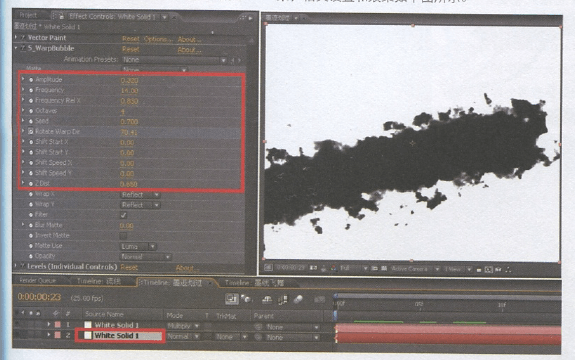Viewport: 575px width, 360px height.
Task: Expand the Levels (Individual Controls) effect
Action: [x=16, y=266]
